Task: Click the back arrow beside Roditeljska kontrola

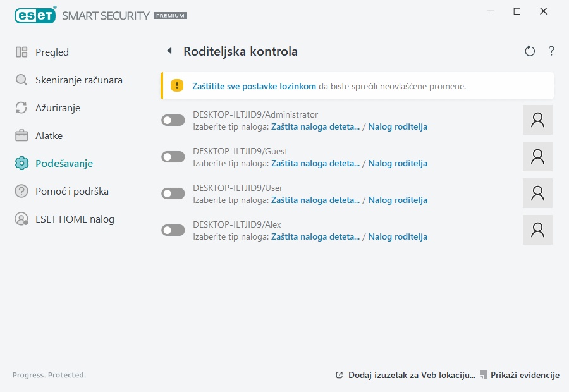Action: 169,51
